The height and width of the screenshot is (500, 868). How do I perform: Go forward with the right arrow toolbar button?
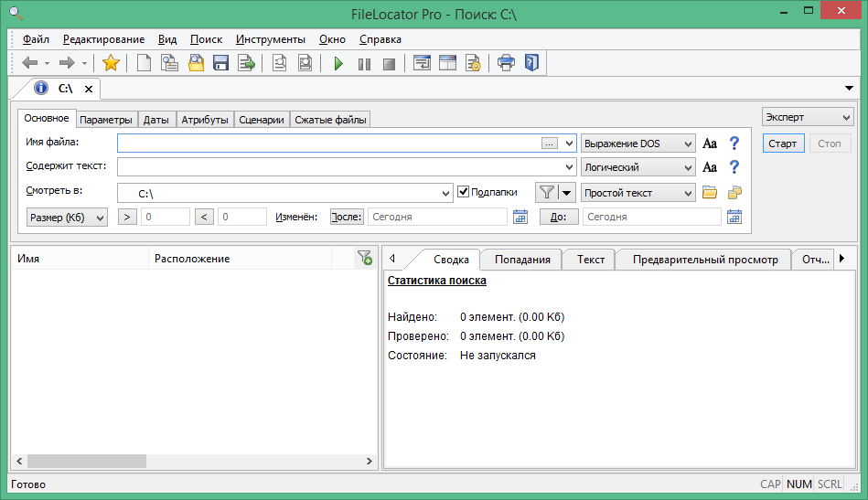(x=67, y=63)
